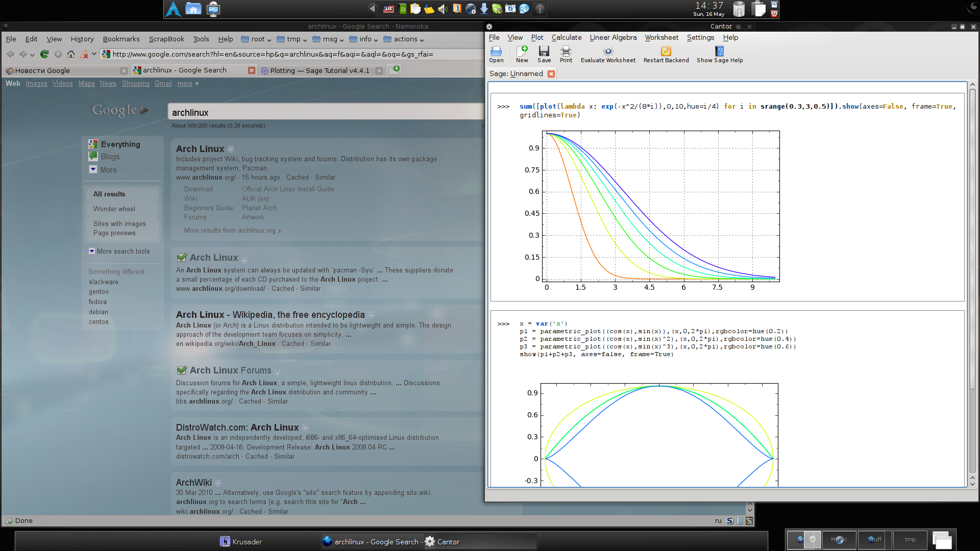Create a new worksheet with Cantor's New icon
Viewport: 980px width, 551px height.
pyautogui.click(x=522, y=54)
